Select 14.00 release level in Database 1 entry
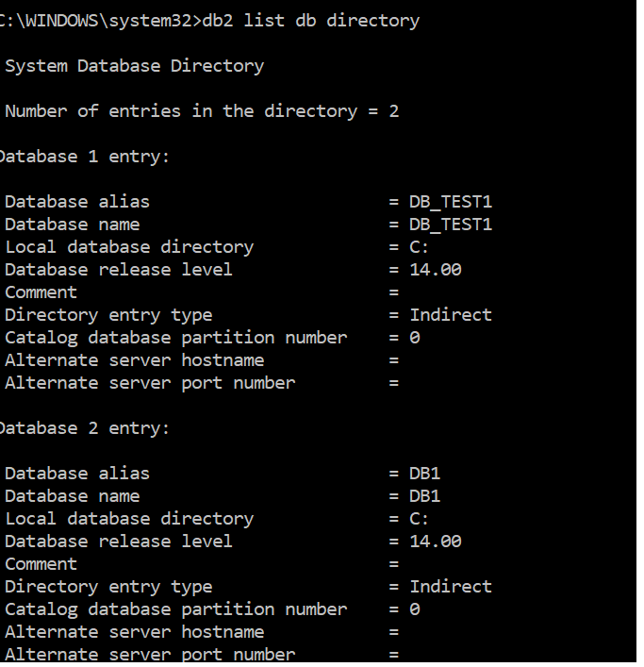 coord(436,270)
